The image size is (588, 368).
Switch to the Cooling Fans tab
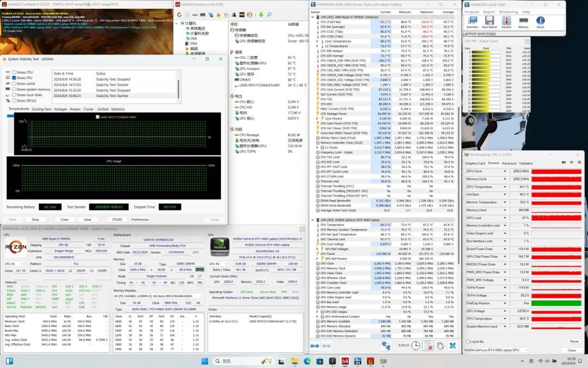click(x=41, y=109)
